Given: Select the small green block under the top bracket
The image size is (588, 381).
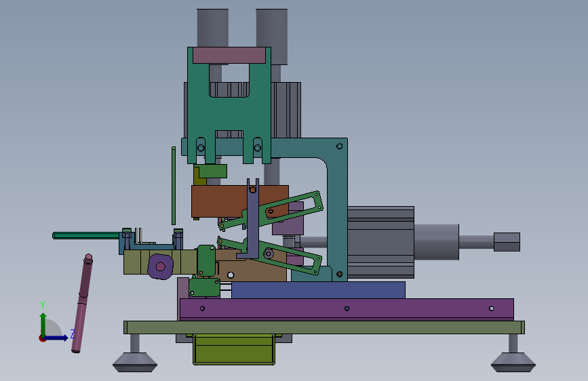Looking at the screenshot, I should pyautogui.click(x=213, y=171).
